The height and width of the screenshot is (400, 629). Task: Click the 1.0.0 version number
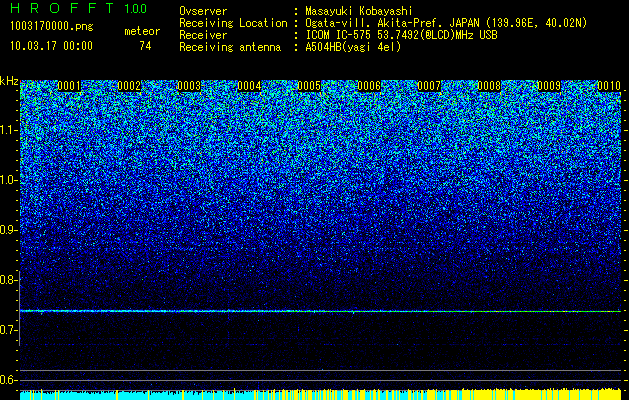point(136,8)
